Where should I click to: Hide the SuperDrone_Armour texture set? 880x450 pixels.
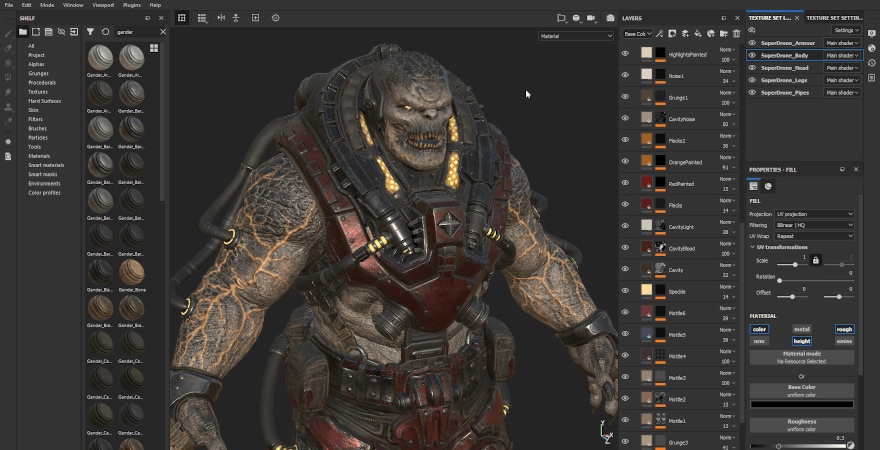click(x=752, y=43)
